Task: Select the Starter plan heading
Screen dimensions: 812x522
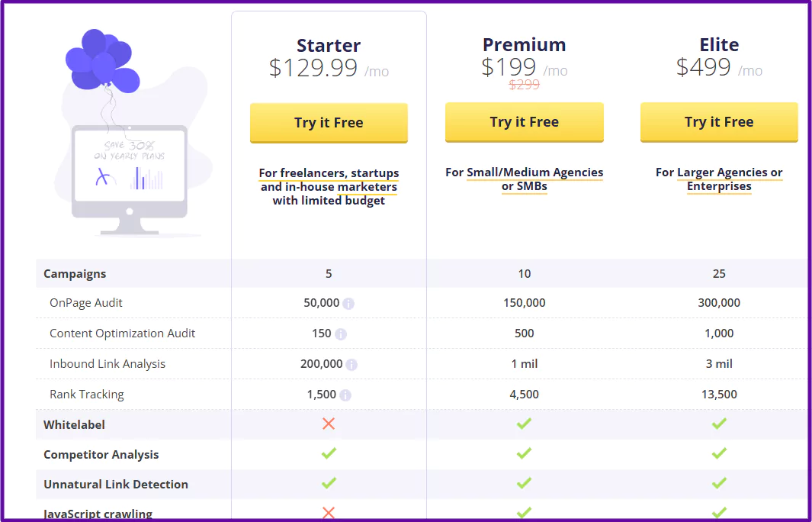Action: [329, 45]
